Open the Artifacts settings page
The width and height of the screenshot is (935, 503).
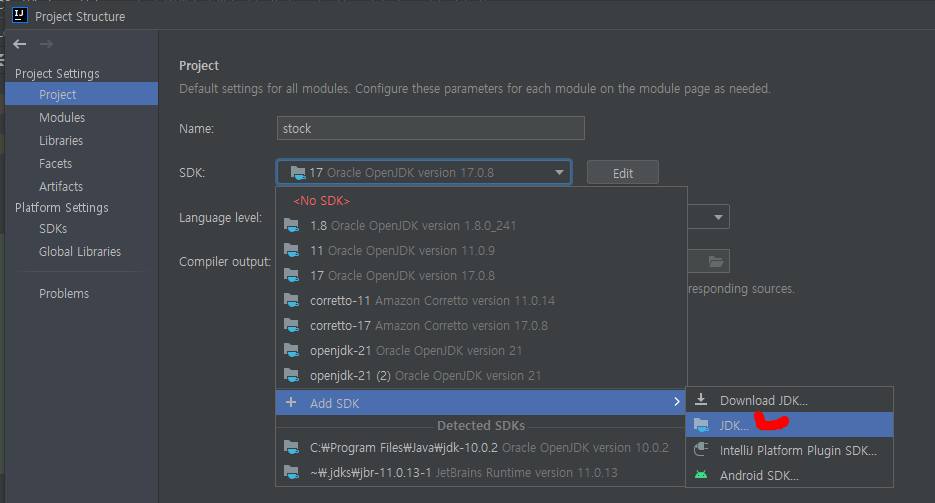(61, 187)
